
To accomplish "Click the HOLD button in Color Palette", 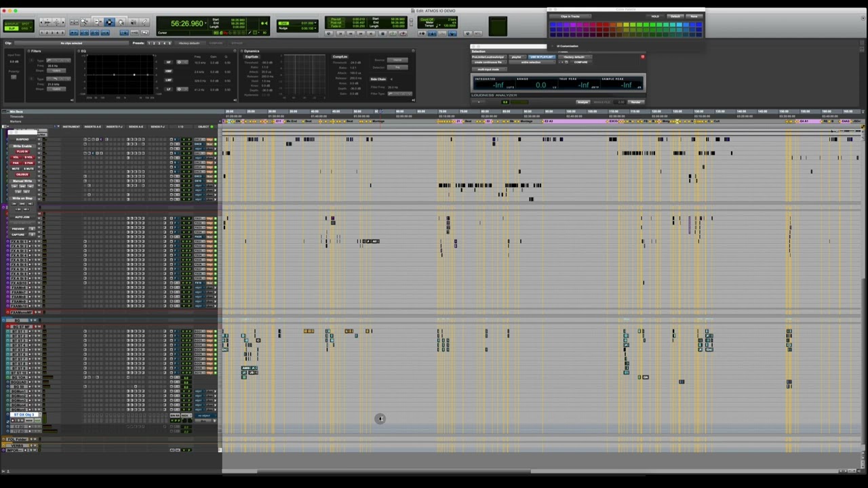I will pyautogui.click(x=655, y=16).
